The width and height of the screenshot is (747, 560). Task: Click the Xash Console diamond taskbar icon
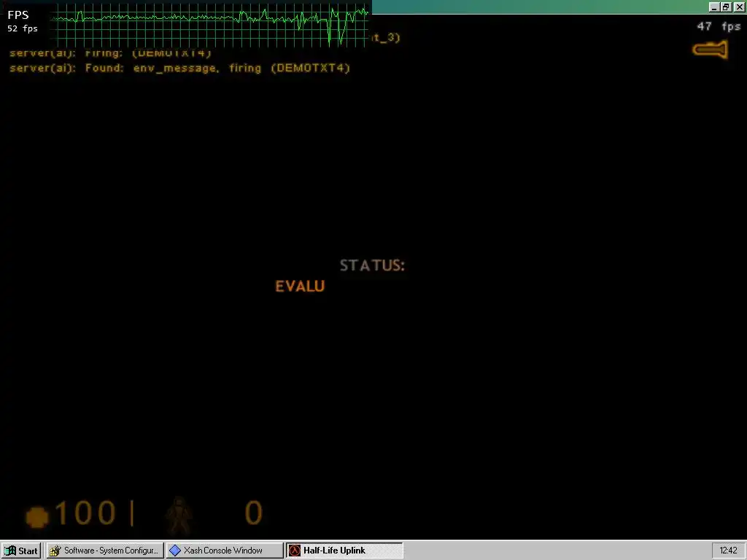click(175, 551)
